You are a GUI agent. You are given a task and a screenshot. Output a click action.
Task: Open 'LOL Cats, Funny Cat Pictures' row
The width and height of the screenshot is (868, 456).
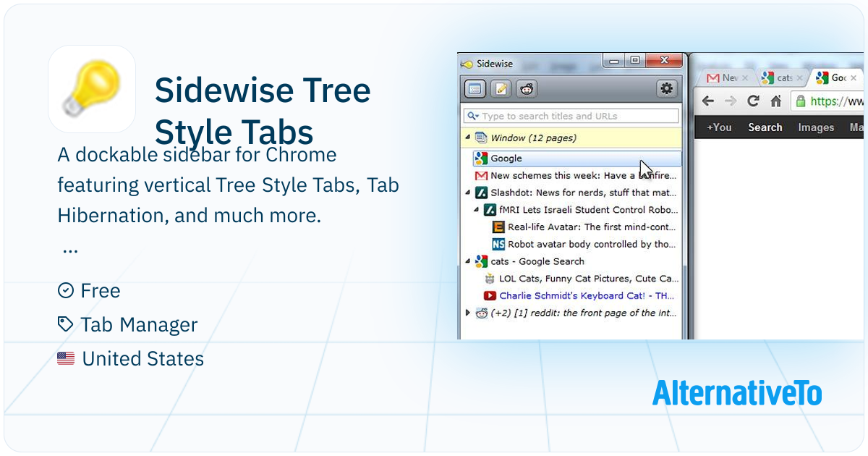tap(581, 279)
